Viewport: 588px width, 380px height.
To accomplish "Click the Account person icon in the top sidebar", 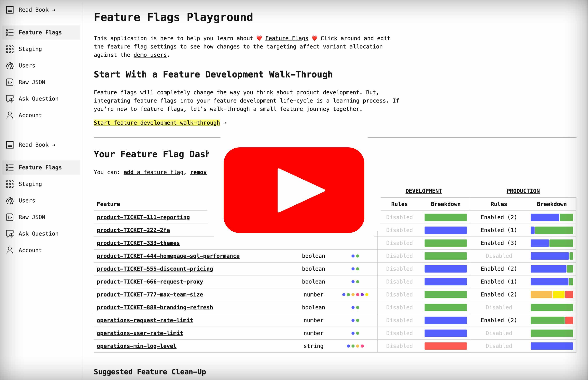I will 10,115.
